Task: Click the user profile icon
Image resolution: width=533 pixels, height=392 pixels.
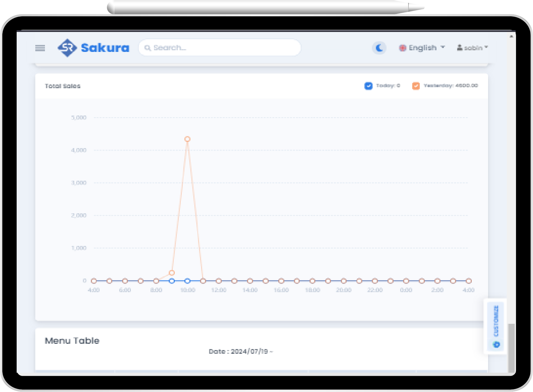Action: pyautogui.click(x=459, y=48)
